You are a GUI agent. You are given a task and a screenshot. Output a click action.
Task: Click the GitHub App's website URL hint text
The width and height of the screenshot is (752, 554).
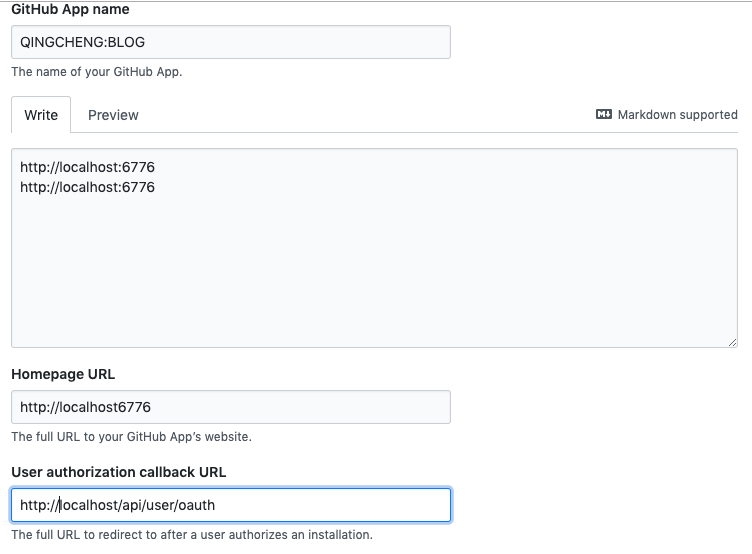click(131, 437)
